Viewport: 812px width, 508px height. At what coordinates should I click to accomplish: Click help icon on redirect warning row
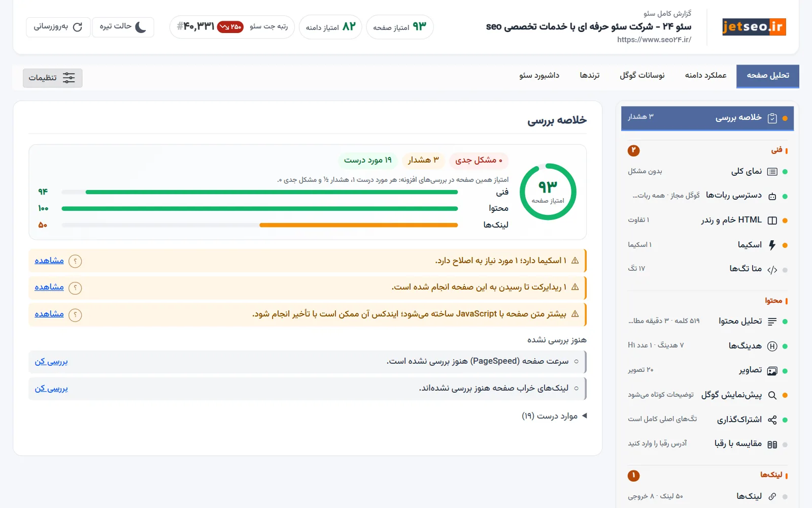coord(75,288)
